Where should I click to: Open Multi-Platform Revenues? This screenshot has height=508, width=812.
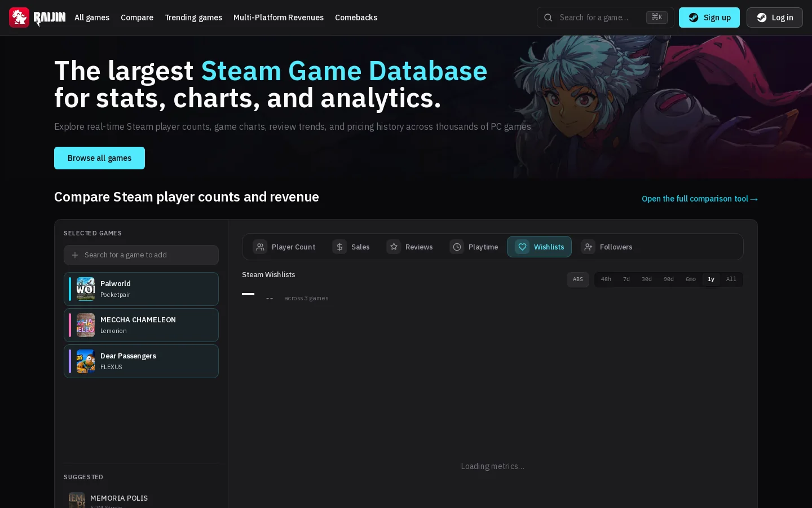[279, 17]
